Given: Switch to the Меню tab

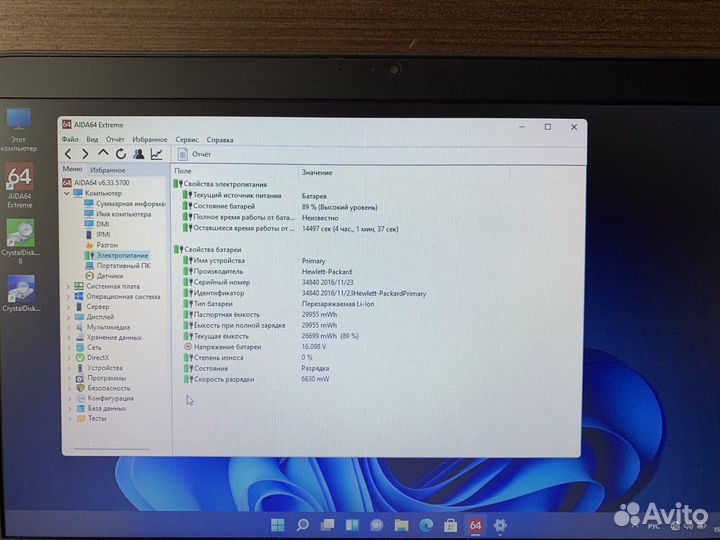Looking at the screenshot, I should coord(73,169).
